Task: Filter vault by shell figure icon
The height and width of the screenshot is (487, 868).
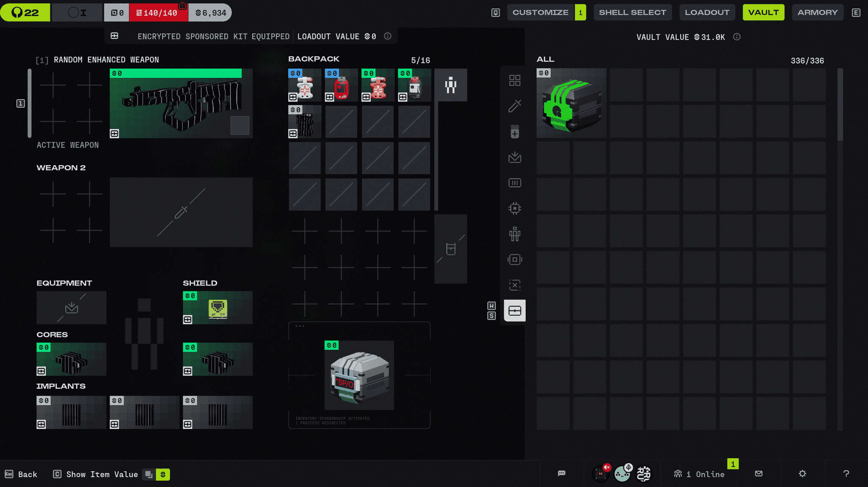Action: [x=515, y=234]
